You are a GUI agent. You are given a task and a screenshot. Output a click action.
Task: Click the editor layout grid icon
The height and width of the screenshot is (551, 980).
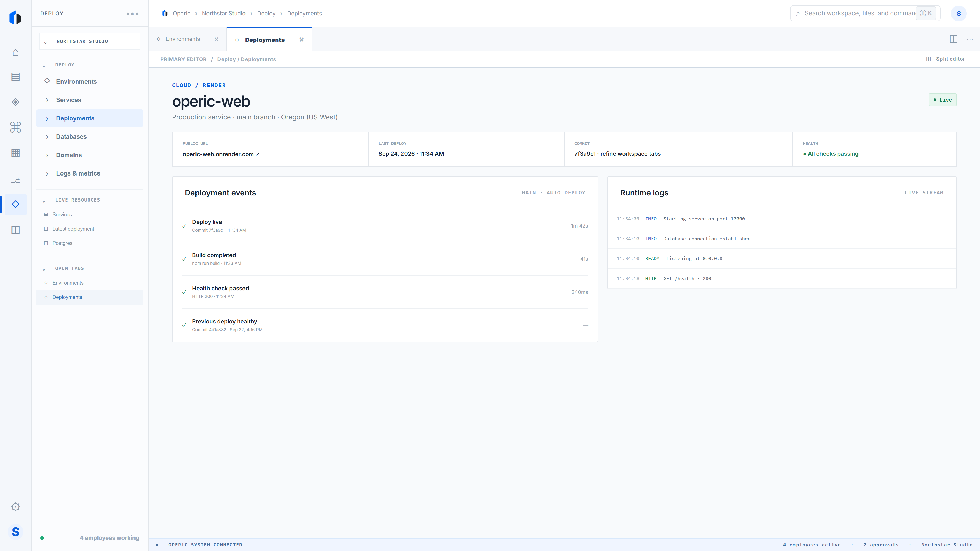coord(953,39)
